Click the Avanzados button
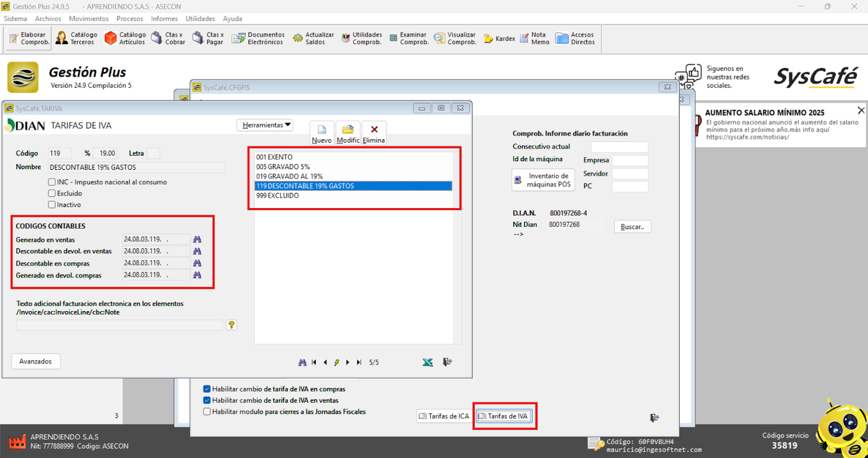 point(36,362)
